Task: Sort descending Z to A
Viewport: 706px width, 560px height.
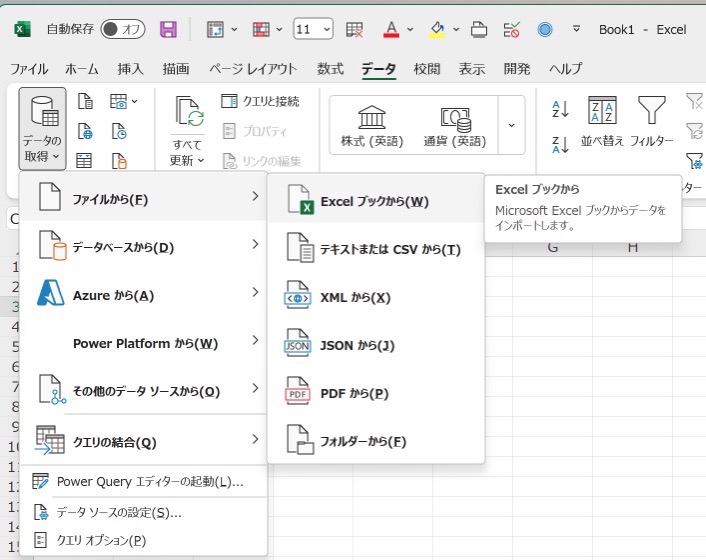Action: (561, 145)
